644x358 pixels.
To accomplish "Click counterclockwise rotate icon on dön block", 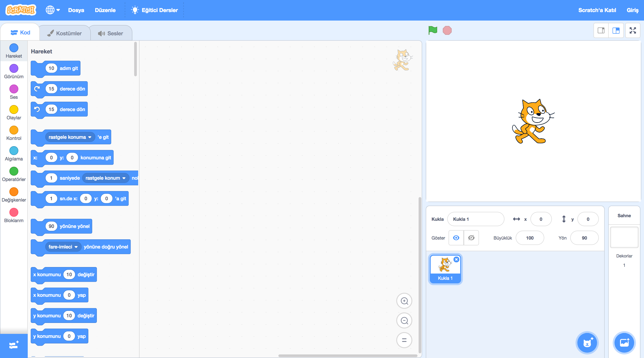I will tap(37, 109).
